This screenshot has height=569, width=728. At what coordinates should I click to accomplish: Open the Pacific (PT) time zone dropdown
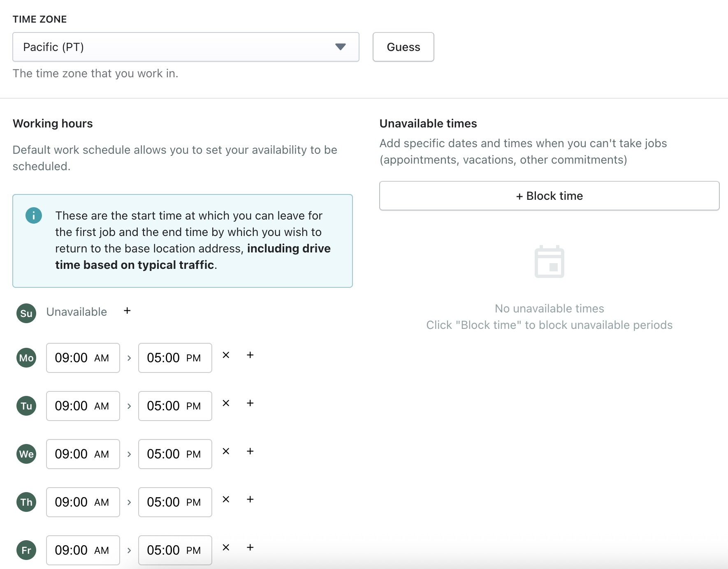click(185, 47)
